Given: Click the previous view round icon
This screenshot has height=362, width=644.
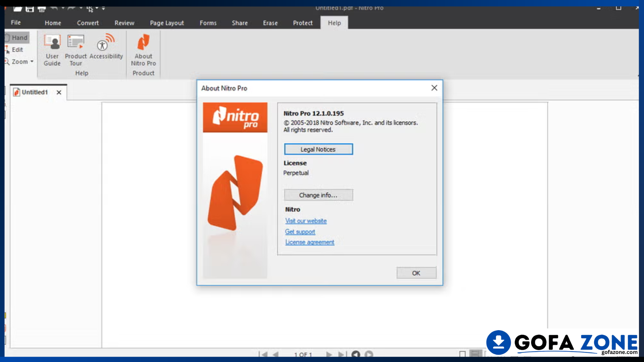Looking at the screenshot, I should click(356, 354).
